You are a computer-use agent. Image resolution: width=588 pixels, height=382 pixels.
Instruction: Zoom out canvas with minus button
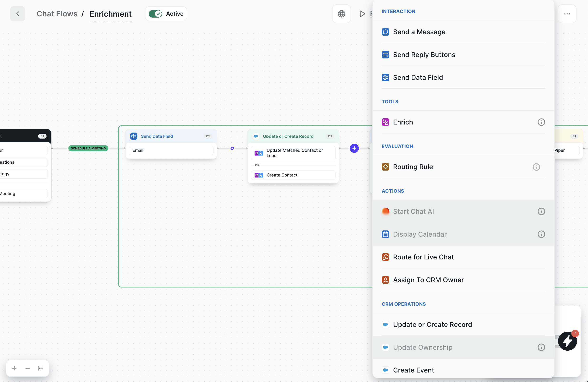click(27, 368)
